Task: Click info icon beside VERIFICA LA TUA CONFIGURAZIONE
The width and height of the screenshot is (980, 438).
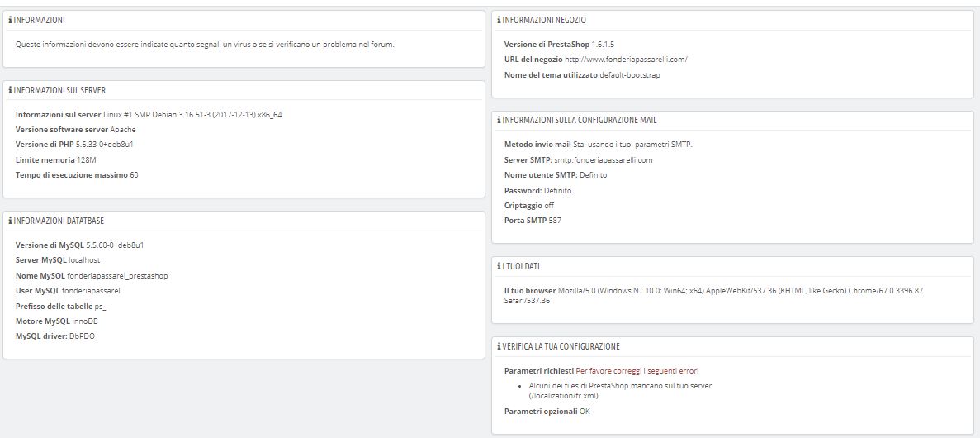Action: click(x=499, y=346)
